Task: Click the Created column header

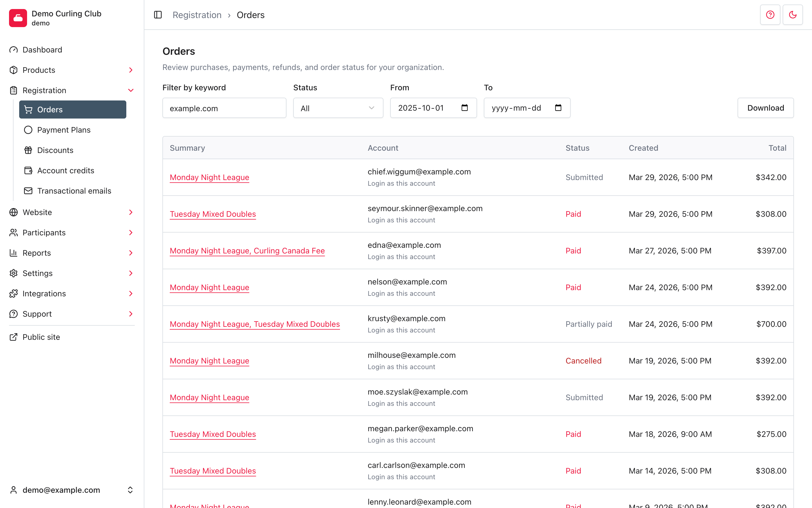Action: click(643, 148)
